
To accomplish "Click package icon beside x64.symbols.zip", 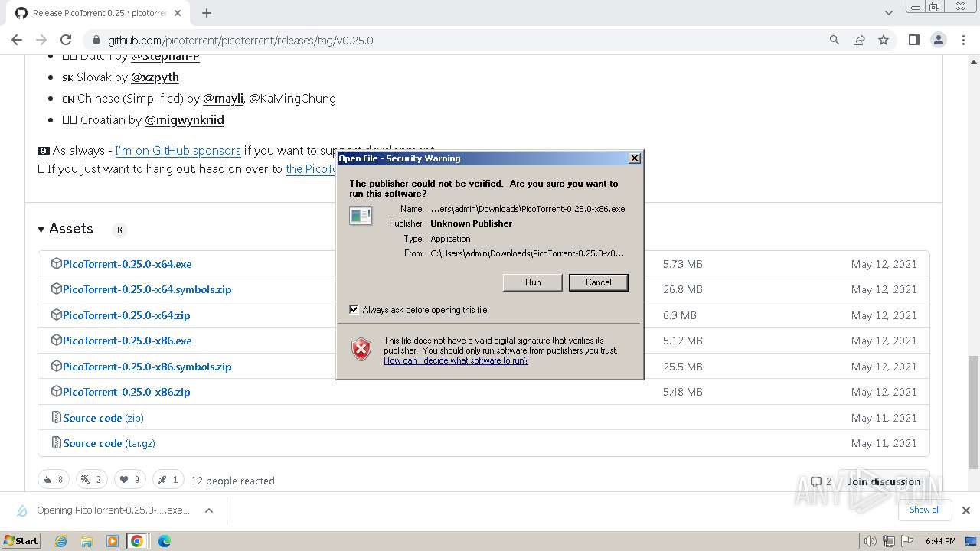I will (x=56, y=289).
